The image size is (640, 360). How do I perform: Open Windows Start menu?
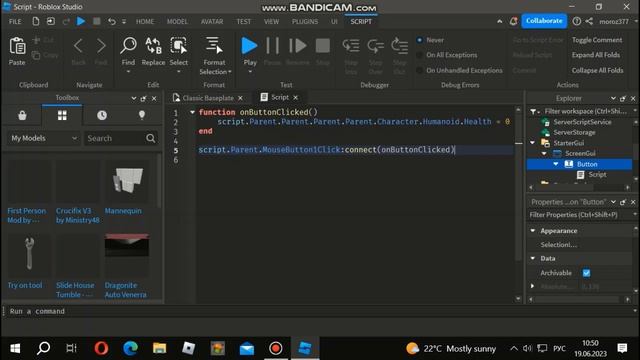point(15,348)
